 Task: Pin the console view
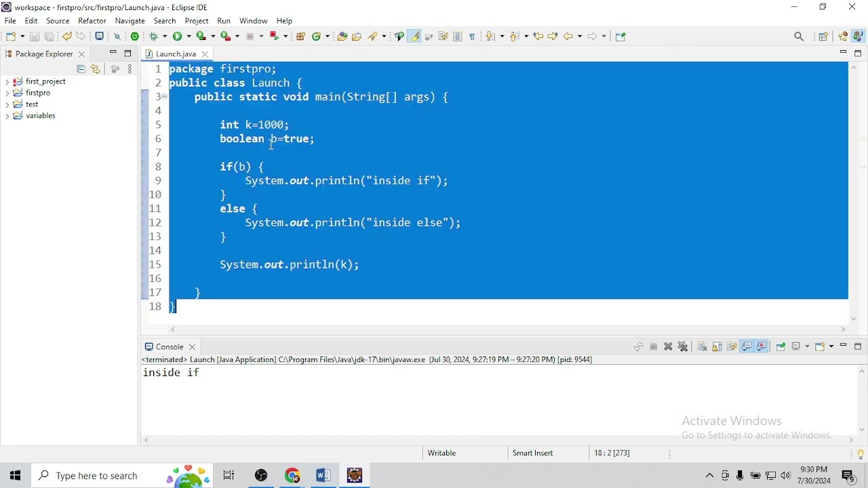(x=782, y=348)
